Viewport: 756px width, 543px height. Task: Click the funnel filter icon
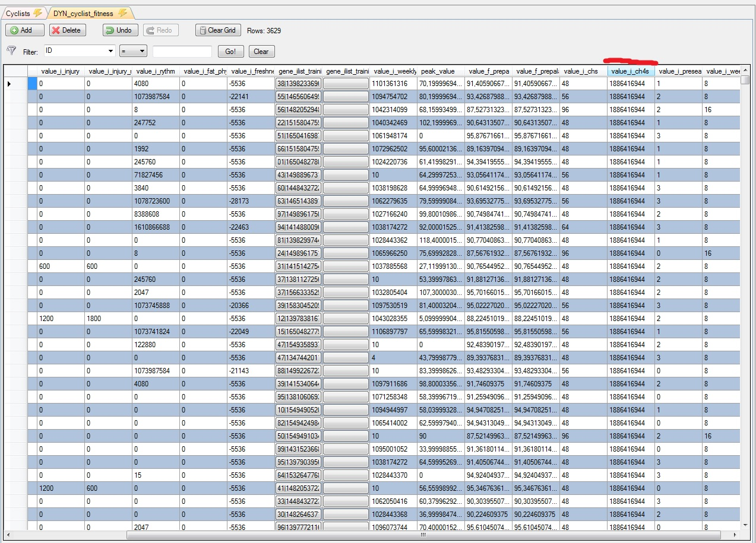tap(11, 51)
